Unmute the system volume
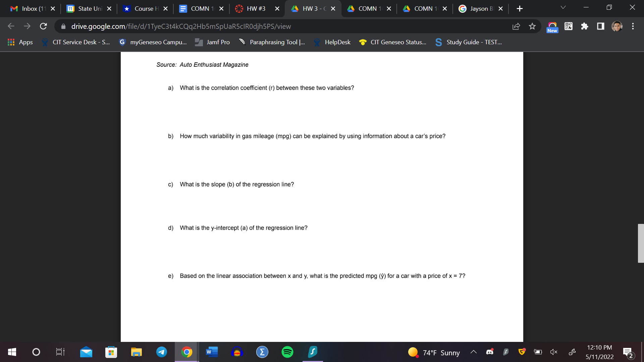 click(x=553, y=352)
